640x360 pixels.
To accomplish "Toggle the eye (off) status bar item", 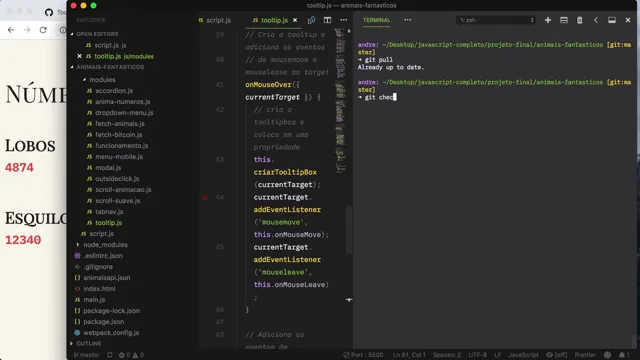I will pyautogui.click(x=557, y=355).
